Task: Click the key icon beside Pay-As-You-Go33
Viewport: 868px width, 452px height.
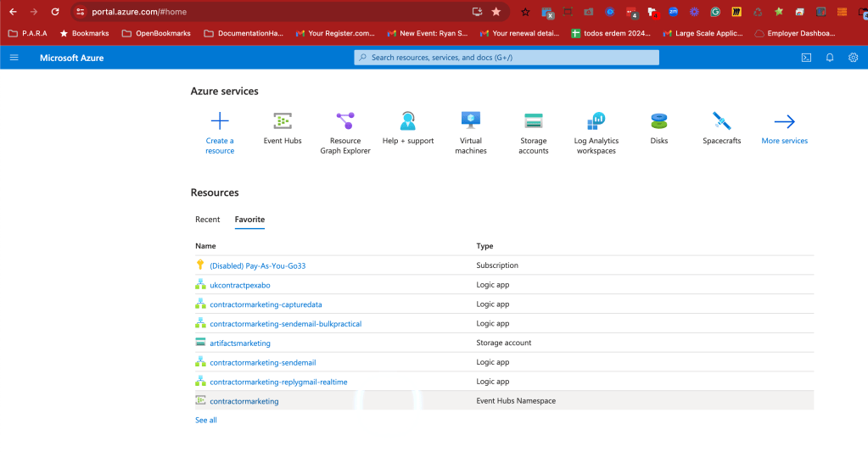Action: [200, 265]
